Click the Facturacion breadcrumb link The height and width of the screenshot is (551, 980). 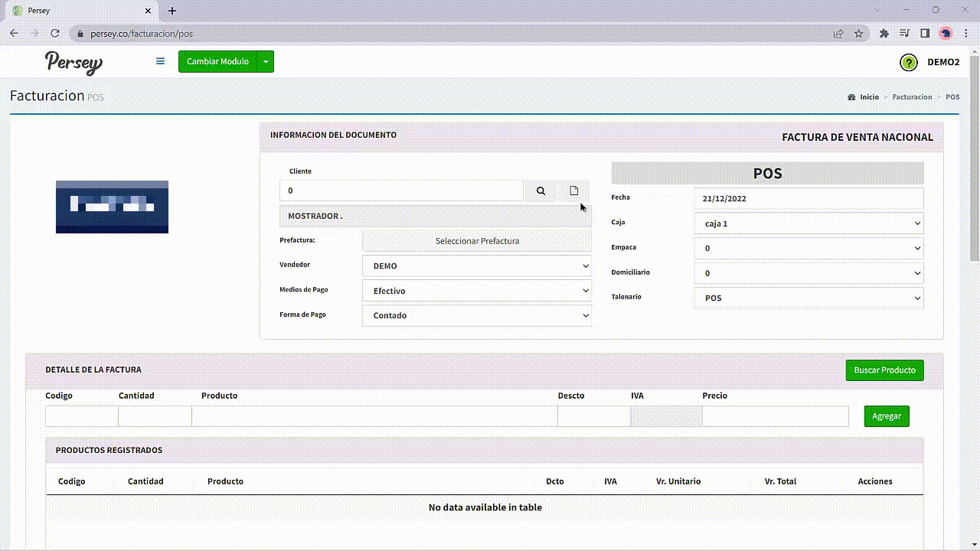tap(912, 97)
